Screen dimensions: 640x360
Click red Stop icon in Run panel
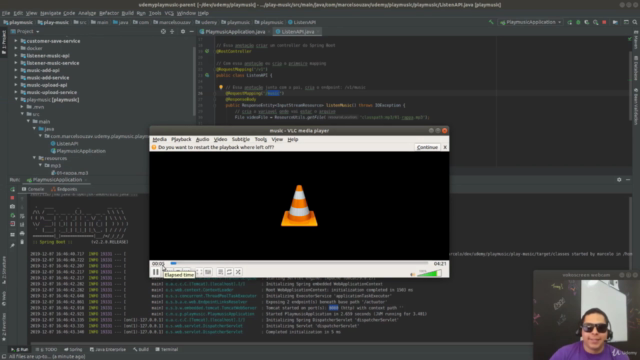pos(12,198)
